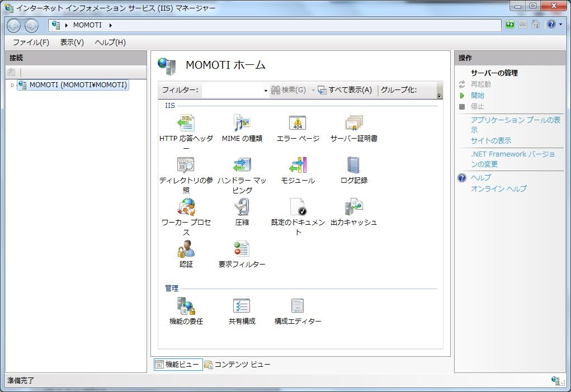Image resolution: width=571 pixels, height=392 pixels.
Task: Open ログ記録 feature icon
Action: coord(354,165)
